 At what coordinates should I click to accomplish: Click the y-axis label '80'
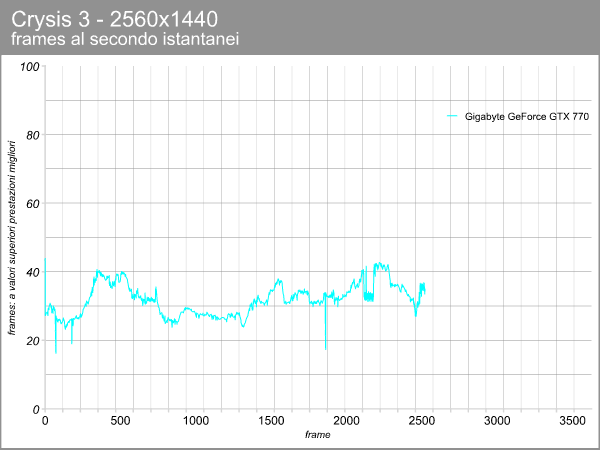pyautogui.click(x=33, y=135)
